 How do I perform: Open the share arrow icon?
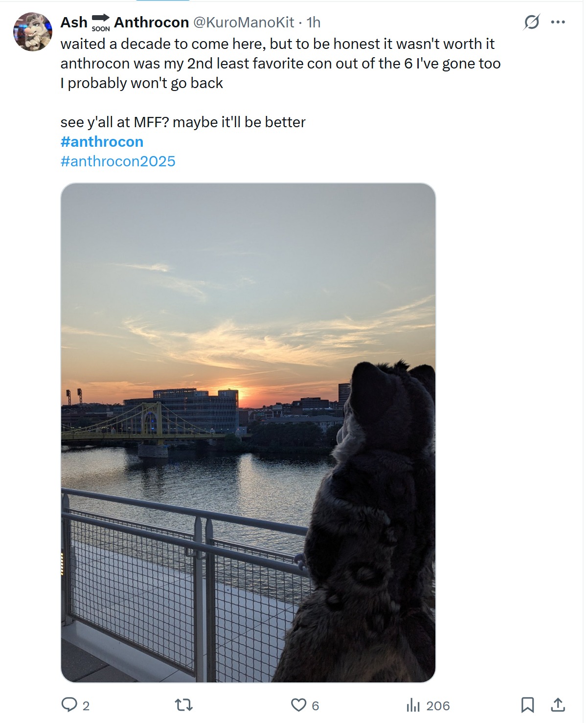(x=558, y=705)
